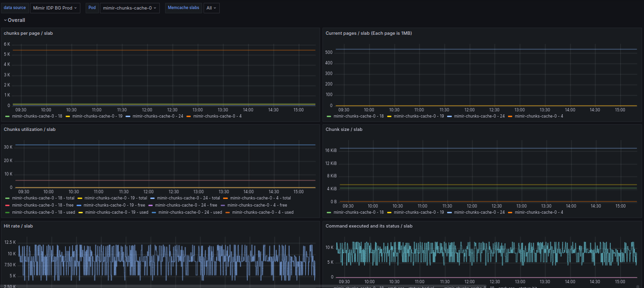Toggle slab 24 series in Current pages legend
The width and height of the screenshot is (644, 288).
pos(479,116)
